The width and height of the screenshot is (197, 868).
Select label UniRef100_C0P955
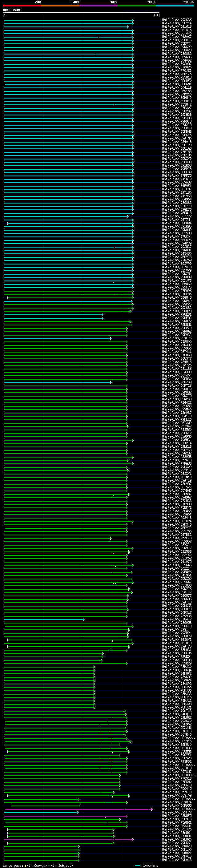[177, 806]
